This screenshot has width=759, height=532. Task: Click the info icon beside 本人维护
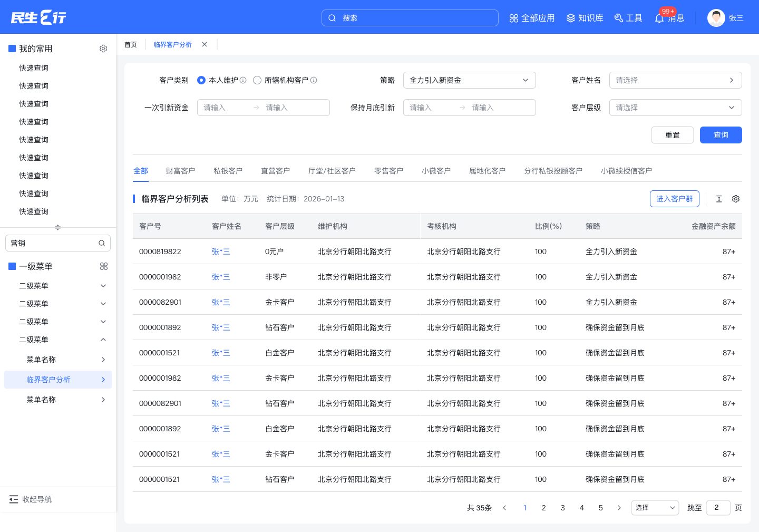click(x=243, y=80)
